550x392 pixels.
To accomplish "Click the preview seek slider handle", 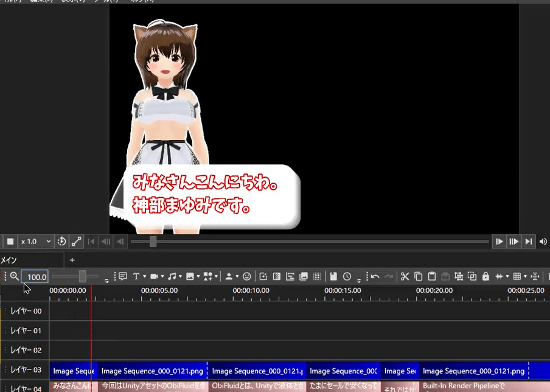I will [x=153, y=242].
